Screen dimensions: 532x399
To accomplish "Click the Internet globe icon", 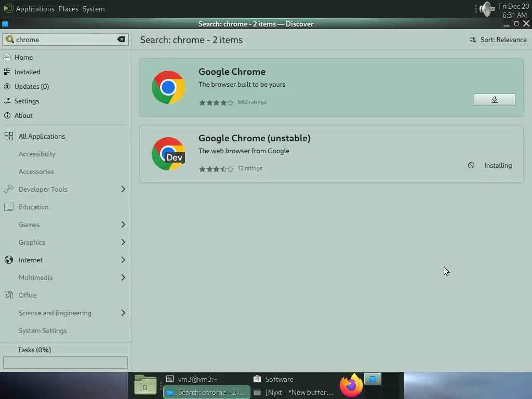I will [x=9, y=260].
